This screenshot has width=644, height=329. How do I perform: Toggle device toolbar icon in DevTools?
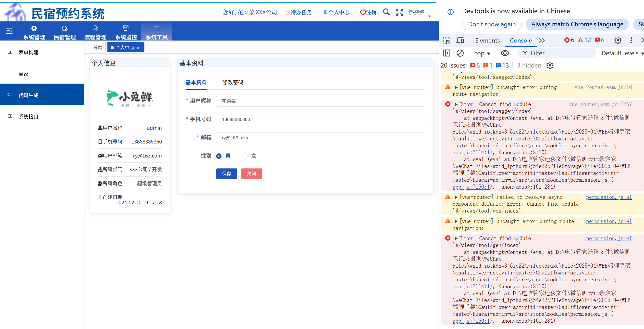[460, 40]
